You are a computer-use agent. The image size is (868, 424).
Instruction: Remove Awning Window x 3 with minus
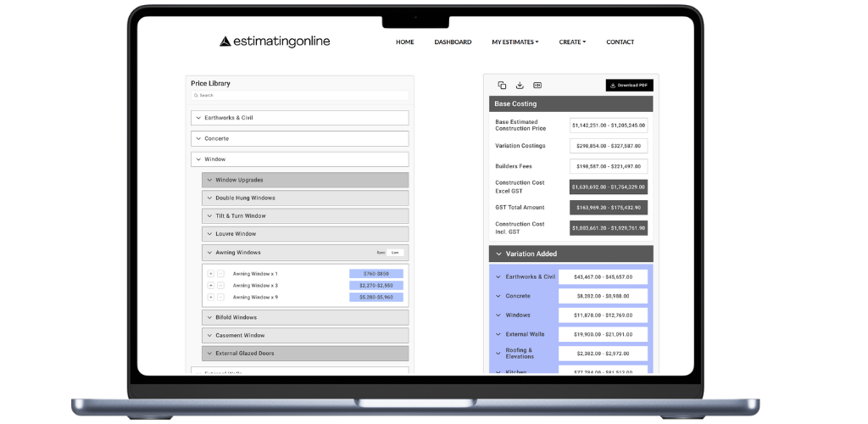220,286
